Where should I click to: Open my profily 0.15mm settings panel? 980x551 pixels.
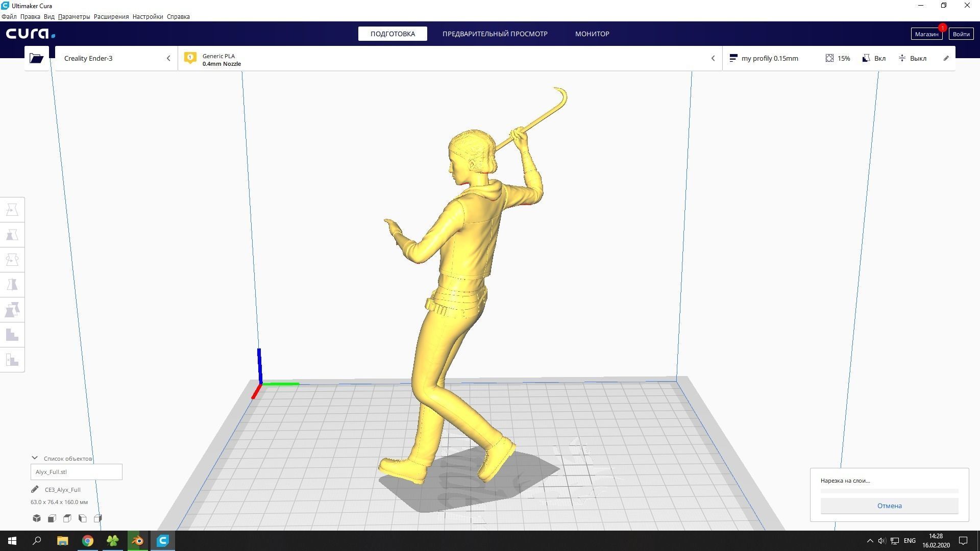click(839, 58)
